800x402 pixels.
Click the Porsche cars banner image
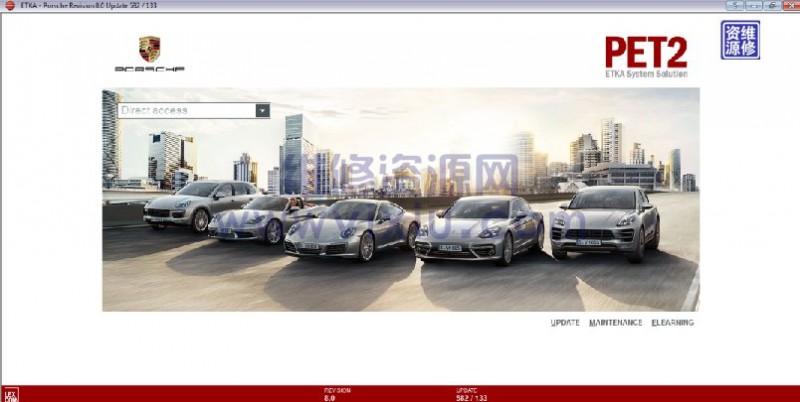(x=401, y=199)
